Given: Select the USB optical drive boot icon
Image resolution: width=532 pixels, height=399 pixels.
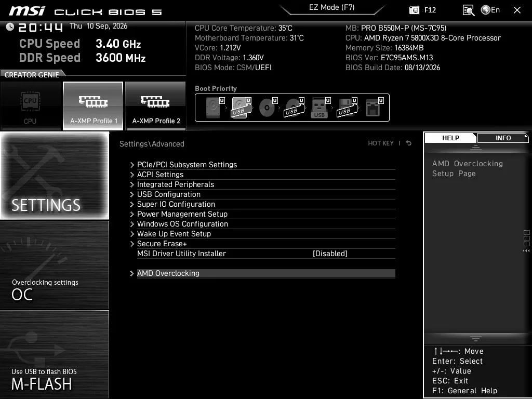Looking at the screenshot, I should [294, 108].
